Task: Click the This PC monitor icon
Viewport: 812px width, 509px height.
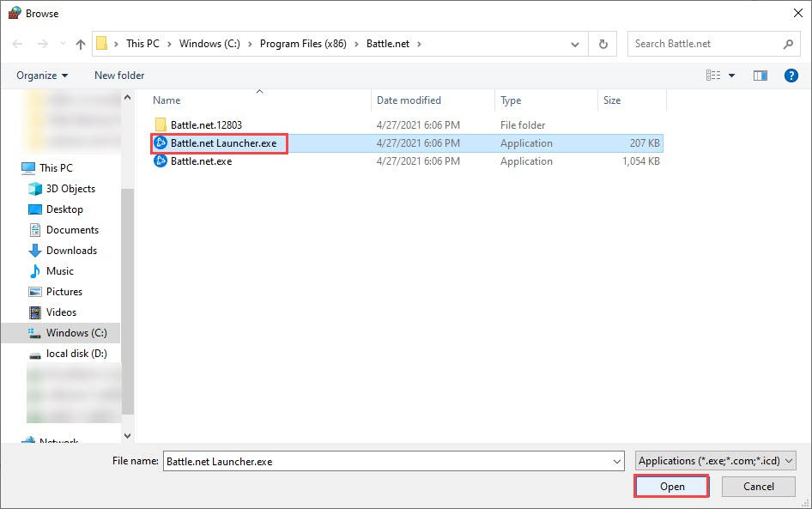Action: tap(28, 167)
